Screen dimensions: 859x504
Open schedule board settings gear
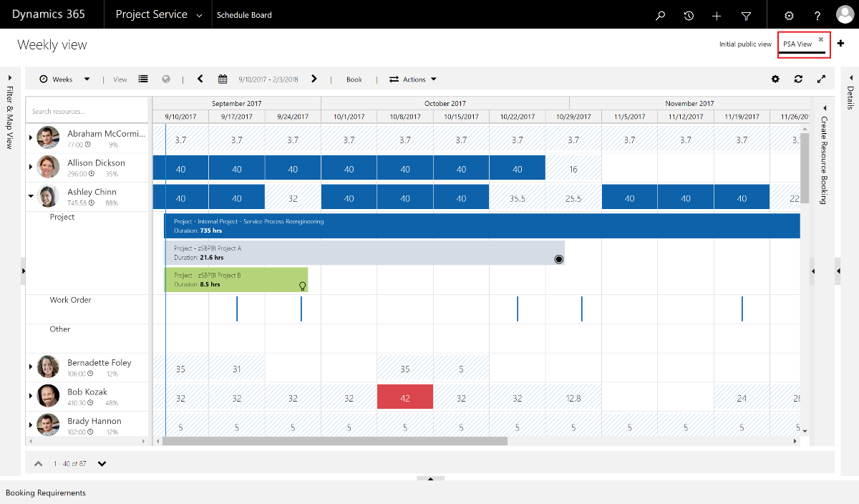[775, 79]
